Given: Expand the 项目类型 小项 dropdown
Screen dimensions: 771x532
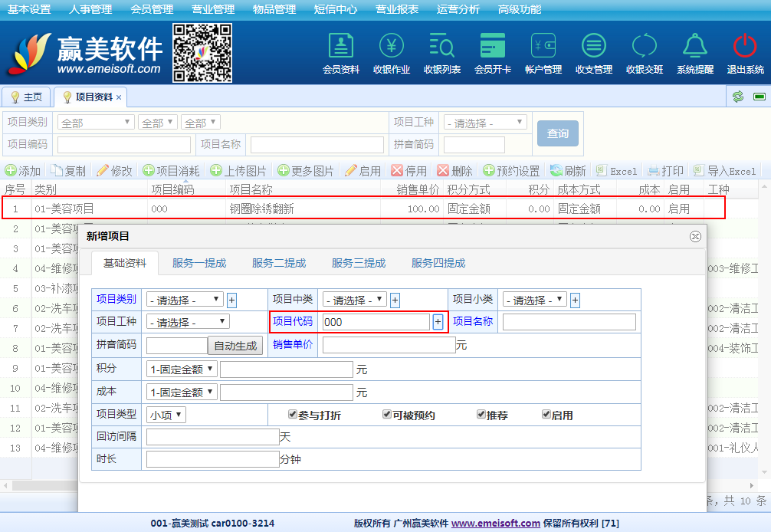Looking at the screenshot, I should pos(166,415).
